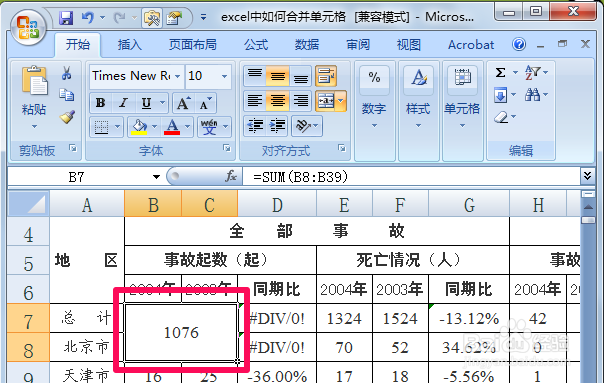The image size is (604, 383).
Task: Apply cell borders button
Action: click(101, 127)
